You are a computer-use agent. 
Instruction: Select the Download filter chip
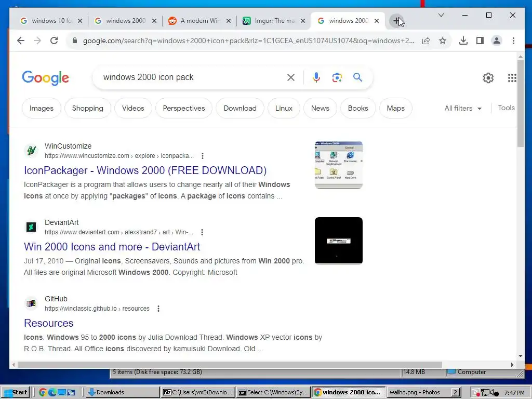(240, 108)
